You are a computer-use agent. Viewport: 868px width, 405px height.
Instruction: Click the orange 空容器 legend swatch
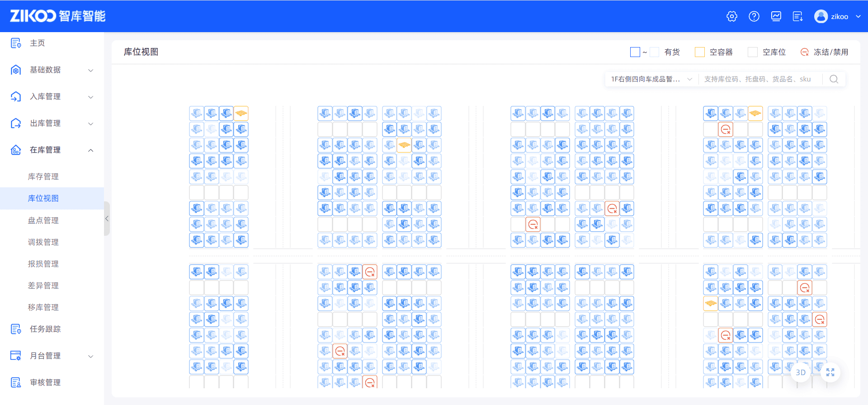click(700, 52)
